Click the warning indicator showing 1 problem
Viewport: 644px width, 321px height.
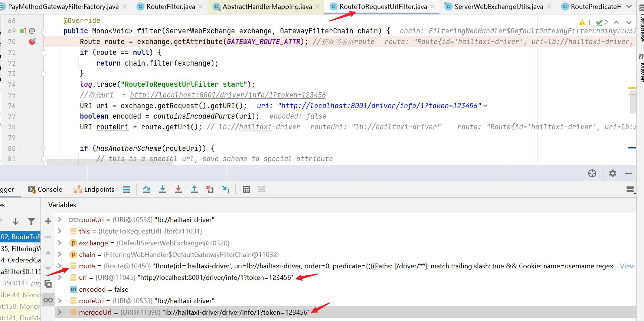pyautogui.click(x=585, y=23)
